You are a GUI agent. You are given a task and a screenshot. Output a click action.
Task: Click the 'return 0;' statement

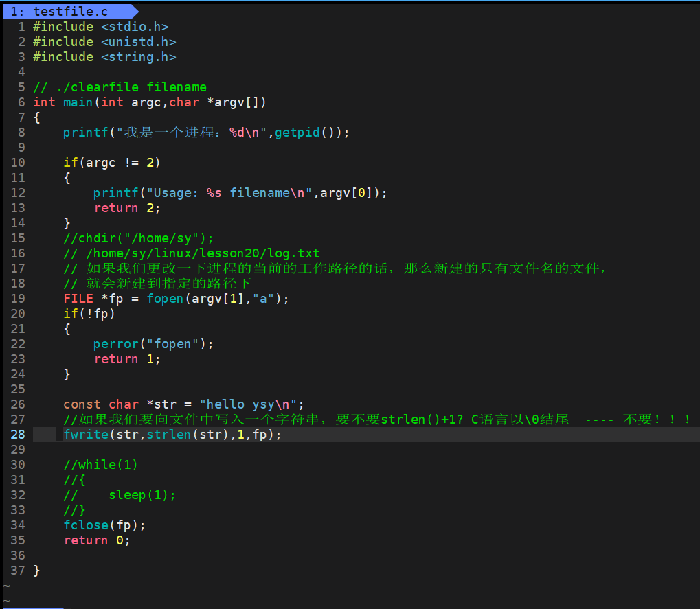[x=97, y=540]
